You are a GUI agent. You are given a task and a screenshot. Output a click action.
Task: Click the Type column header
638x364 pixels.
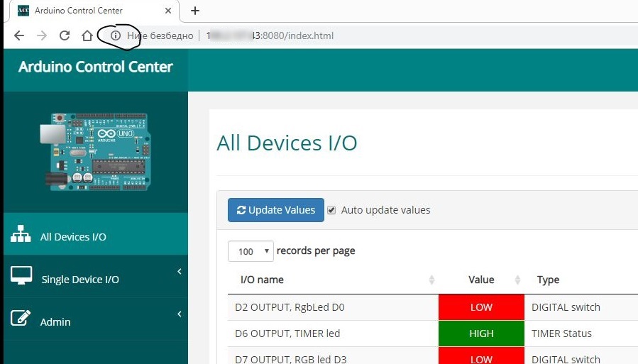(548, 280)
